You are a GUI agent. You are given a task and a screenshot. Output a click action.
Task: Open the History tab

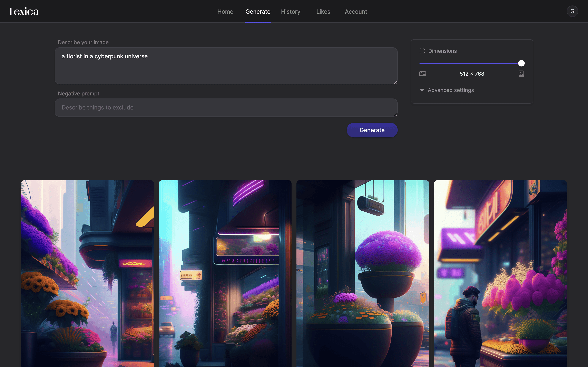point(290,12)
